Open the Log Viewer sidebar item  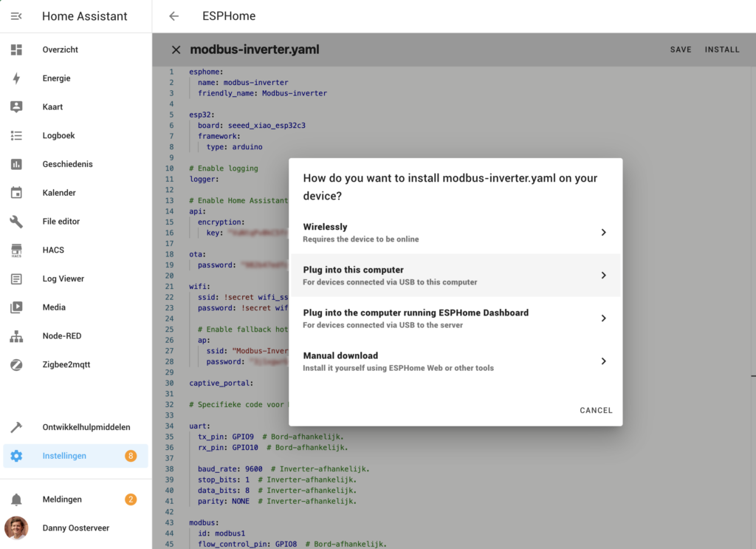(x=63, y=279)
